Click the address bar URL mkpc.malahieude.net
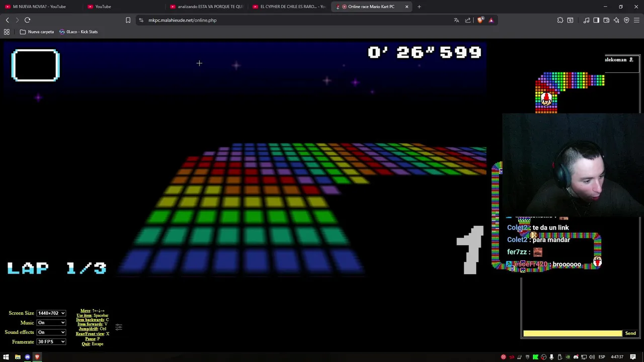The width and height of the screenshot is (644, 362). pos(182,20)
